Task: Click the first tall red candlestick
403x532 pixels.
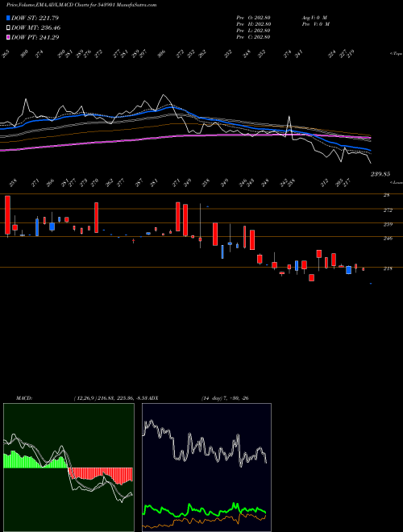Action: click(7, 215)
